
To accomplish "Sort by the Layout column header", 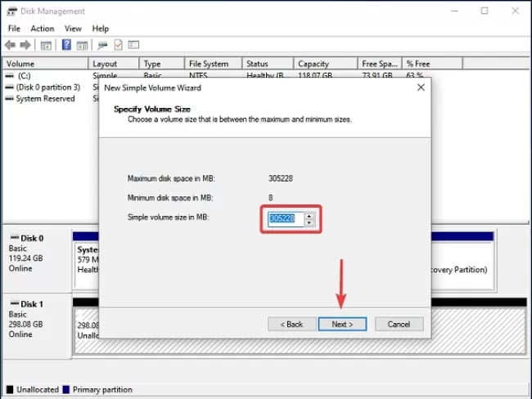I will click(x=114, y=64).
